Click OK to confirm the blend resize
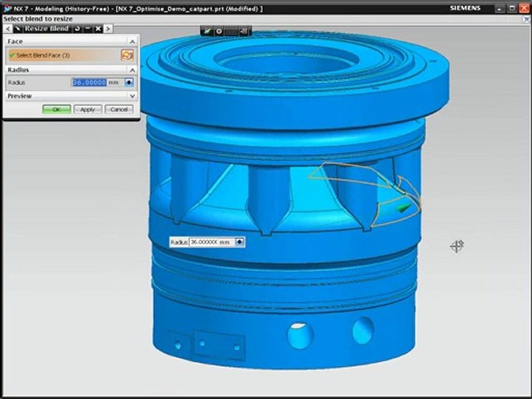Viewport: 532px width, 399px height. (x=57, y=109)
